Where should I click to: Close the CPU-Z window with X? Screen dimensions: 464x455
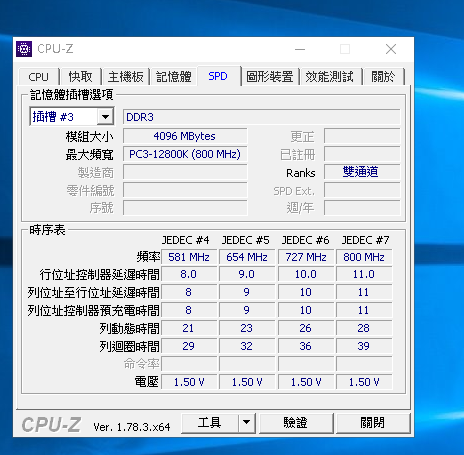coord(391,49)
